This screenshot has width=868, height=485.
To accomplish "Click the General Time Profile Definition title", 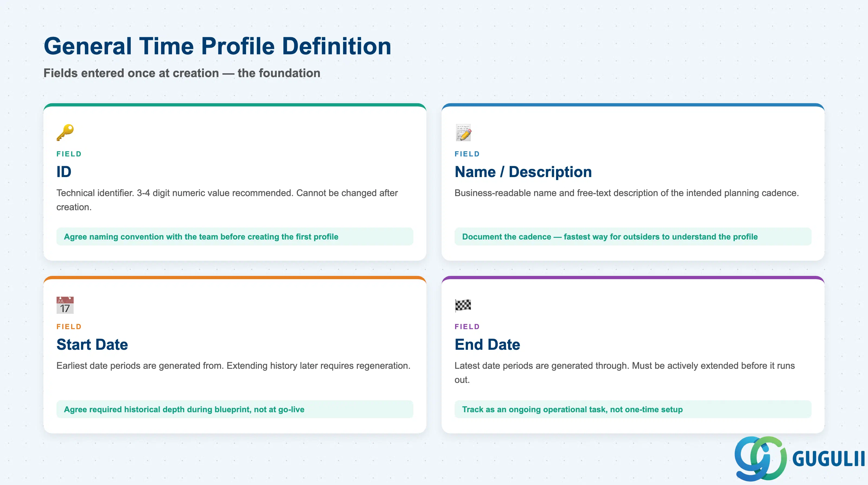I will pos(218,46).
